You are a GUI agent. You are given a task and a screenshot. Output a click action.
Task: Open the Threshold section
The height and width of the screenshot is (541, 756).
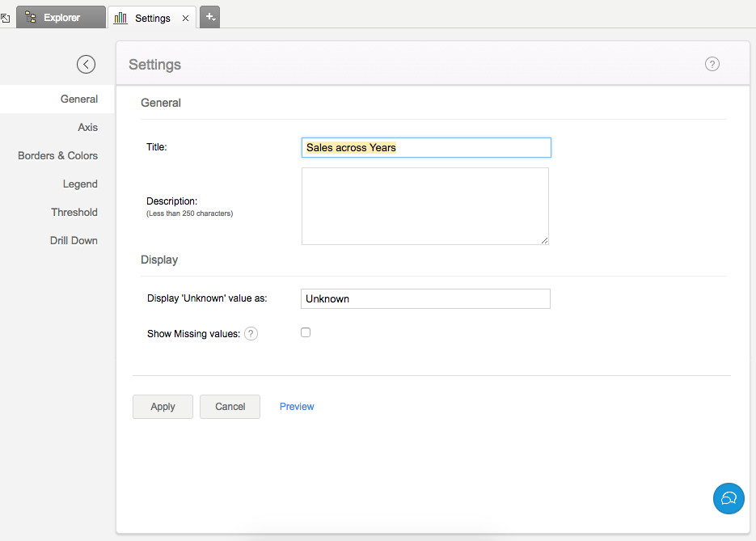click(74, 212)
